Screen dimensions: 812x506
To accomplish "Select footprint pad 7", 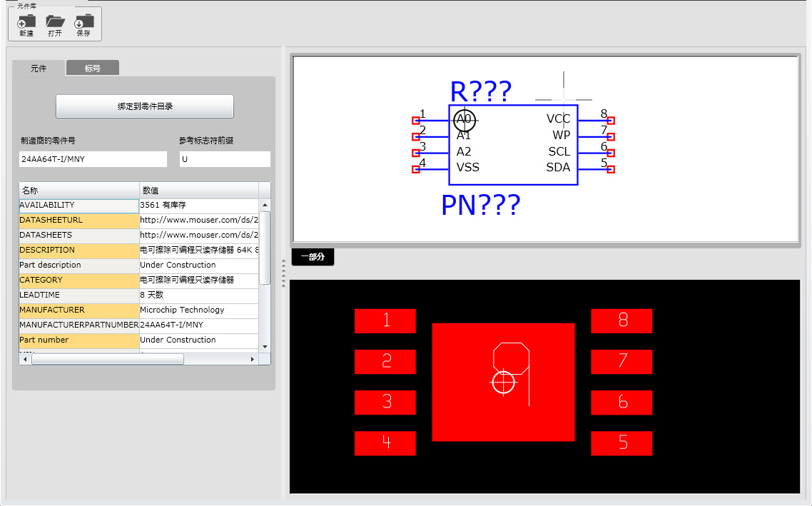I will (x=621, y=362).
